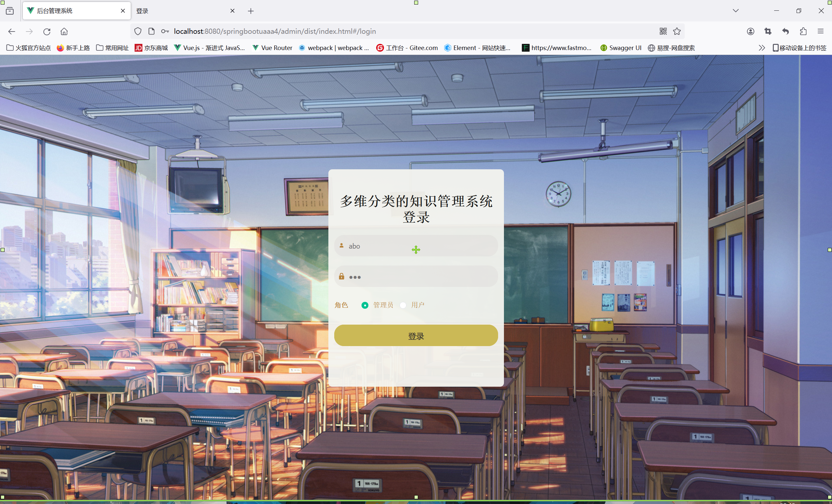Viewport: 832px width, 504px height.
Task: Open the Firefox hamburger application menu
Action: (x=821, y=32)
